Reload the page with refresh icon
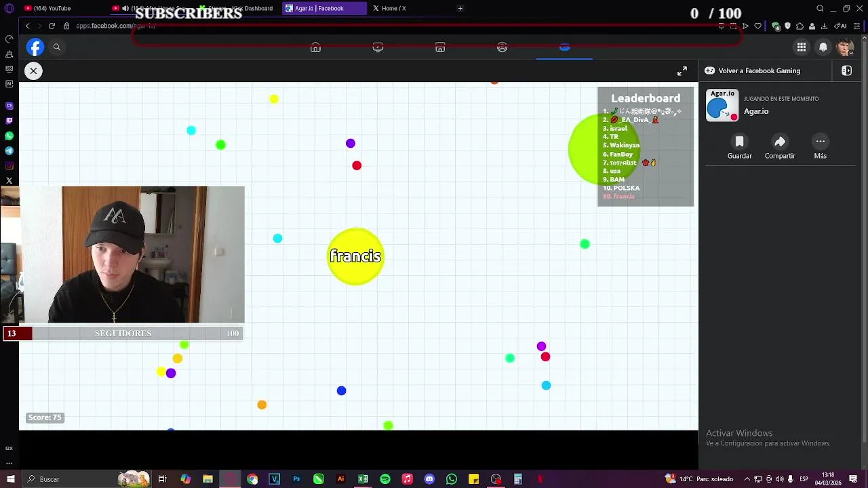868x488 pixels. 52,26
